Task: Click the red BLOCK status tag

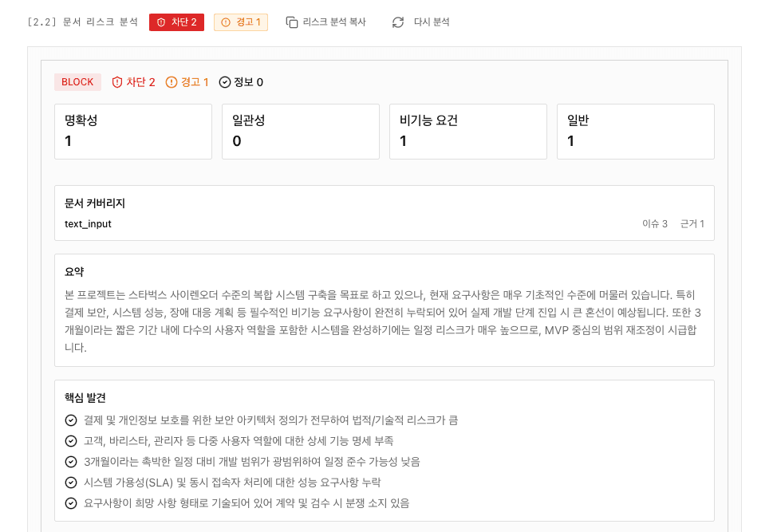Action: (77, 82)
